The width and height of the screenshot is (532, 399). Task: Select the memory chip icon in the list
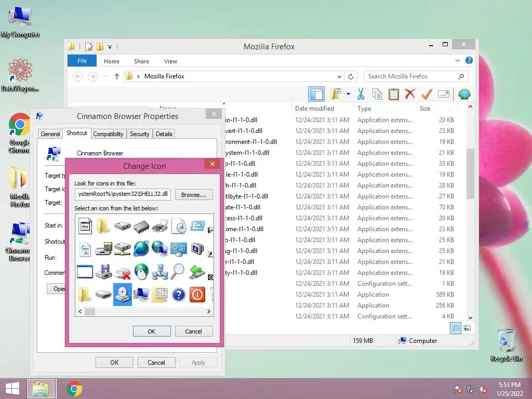141,227
